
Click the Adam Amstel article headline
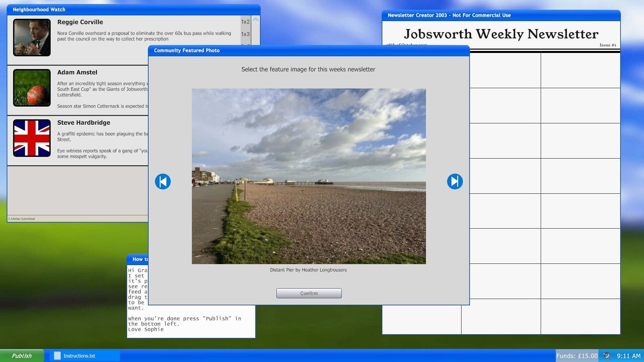click(x=77, y=72)
